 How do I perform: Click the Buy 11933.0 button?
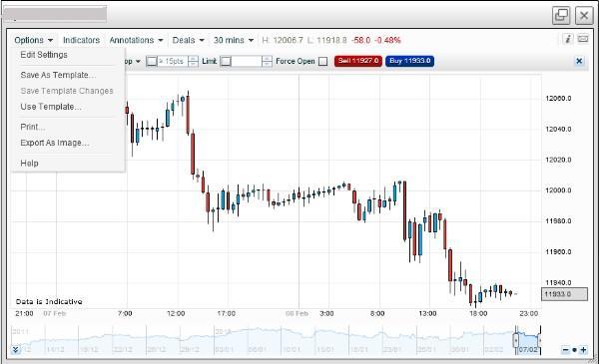(410, 61)
